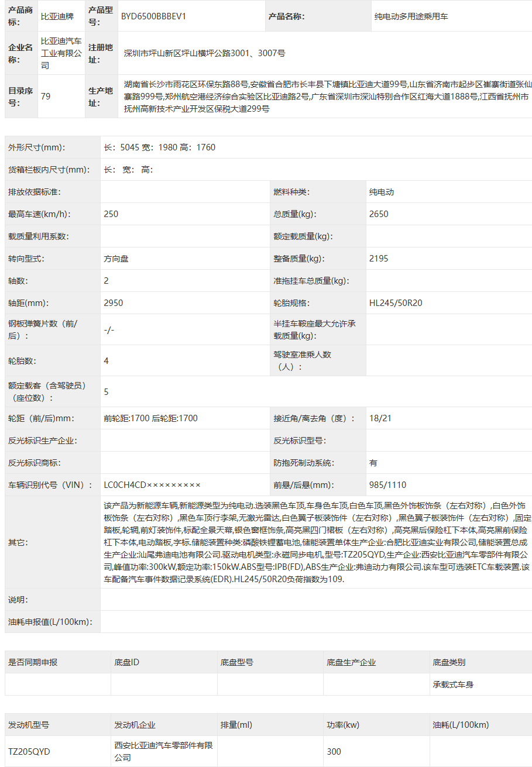
Task: Click product model BYD6500BBBEV1
Action: pos(153,16)
